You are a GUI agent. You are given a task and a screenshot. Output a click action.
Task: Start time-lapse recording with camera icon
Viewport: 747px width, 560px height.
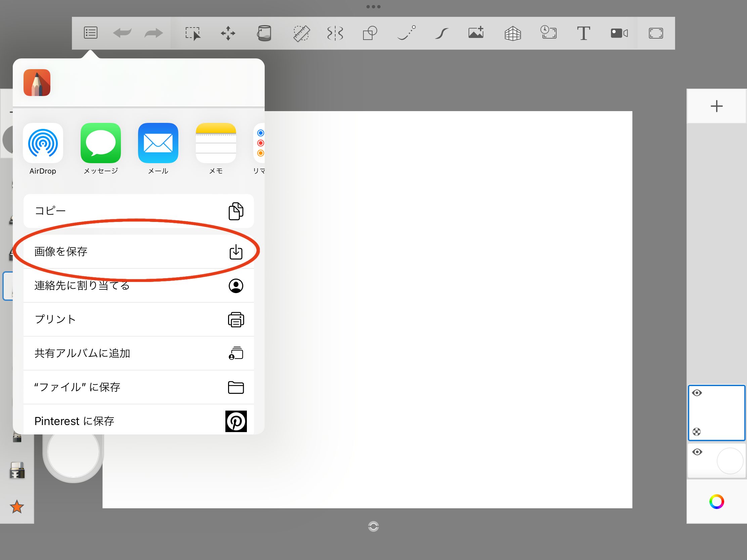(x=619, y=33)
